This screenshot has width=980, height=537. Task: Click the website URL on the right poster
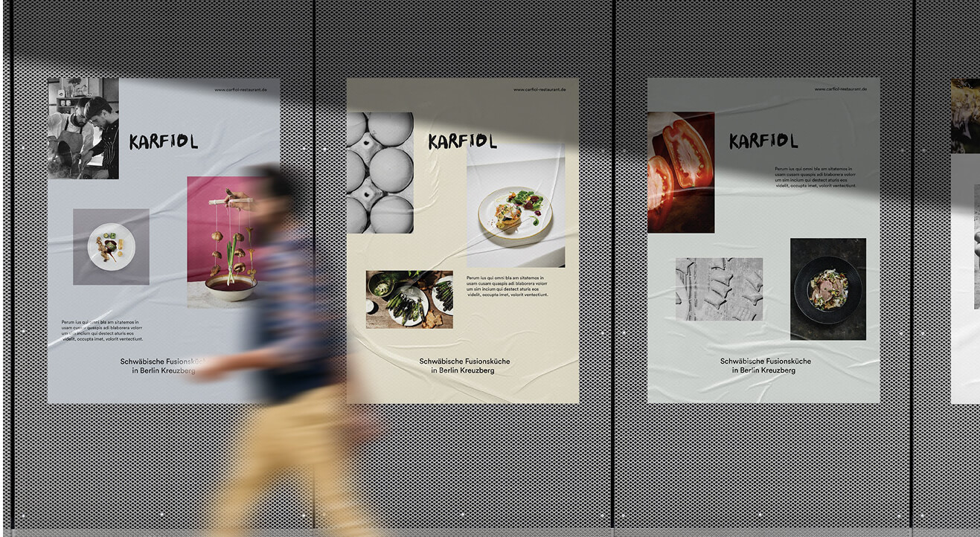(840, 89)
